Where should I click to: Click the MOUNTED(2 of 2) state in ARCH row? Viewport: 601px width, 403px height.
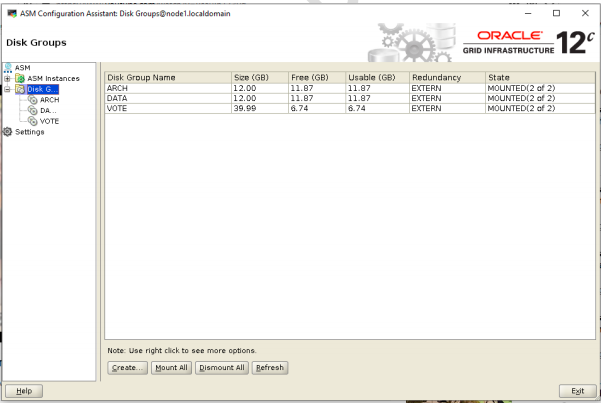click(540, 88)
